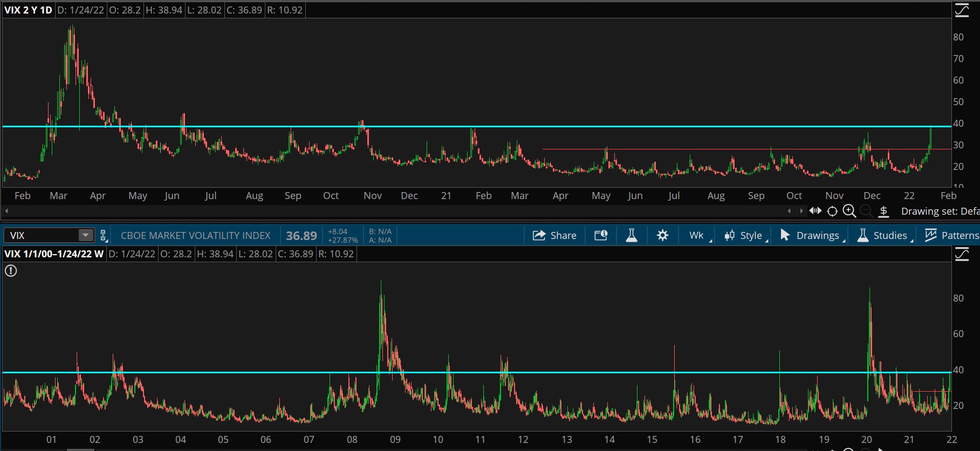Image resolution: width=980 pixels, height=451 pixels.
Task: Click the A: N/A ask value
Action: pyautogui.click(x=380, y=240)
